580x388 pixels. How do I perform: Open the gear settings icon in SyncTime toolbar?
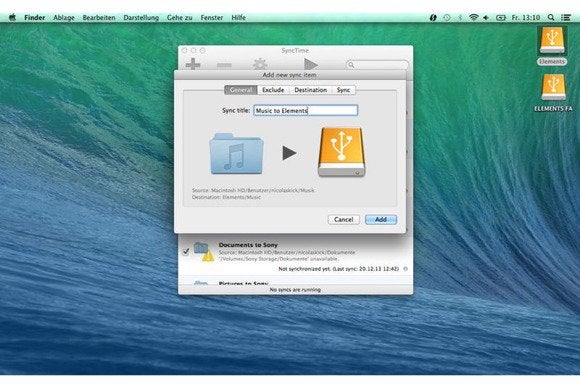(x=260, y=64)
